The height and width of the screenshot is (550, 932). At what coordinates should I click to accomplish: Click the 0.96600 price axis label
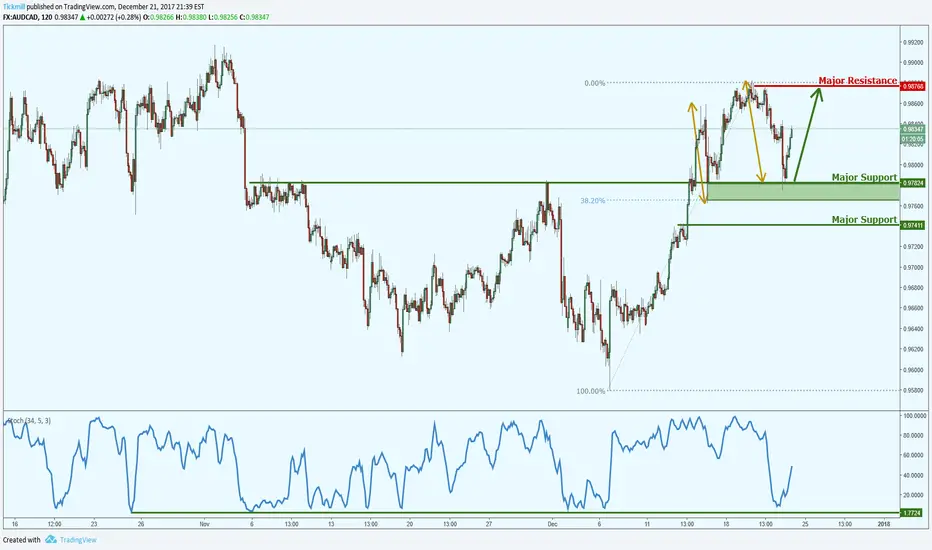click(x=913, y=309)
